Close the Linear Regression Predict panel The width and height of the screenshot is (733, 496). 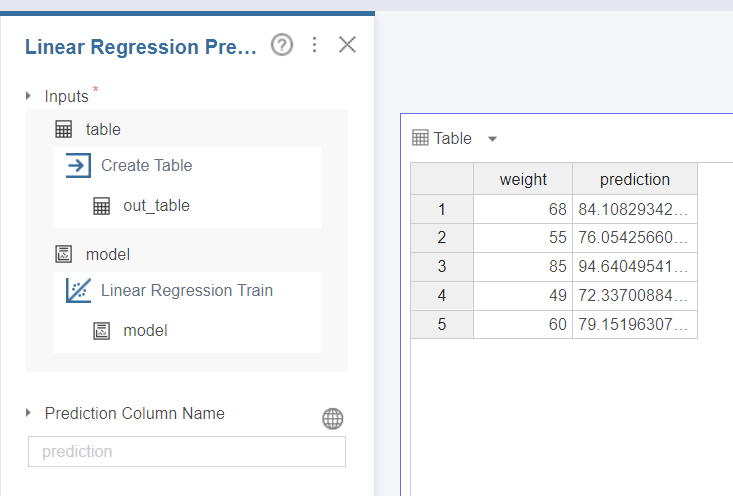tap(347, 45)
